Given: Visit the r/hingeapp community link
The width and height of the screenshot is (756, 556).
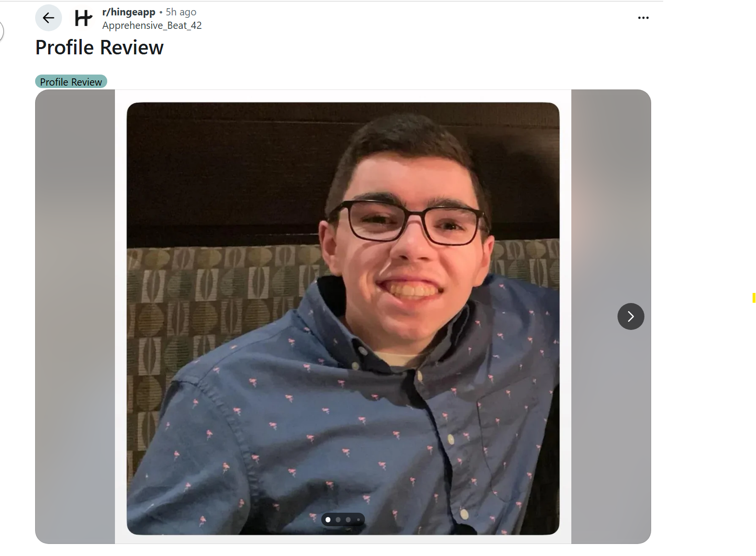Looking at the screenshot, I should pos(129,12).
